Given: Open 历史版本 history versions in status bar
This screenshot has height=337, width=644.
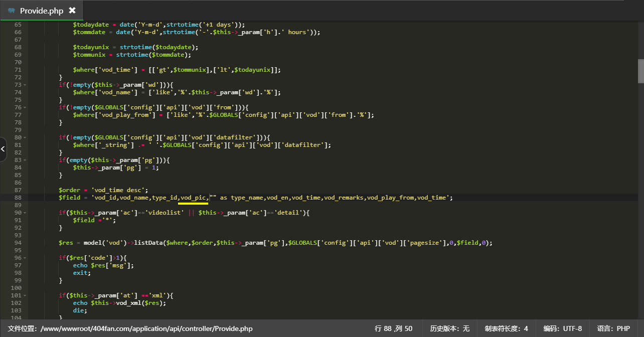Looking at the screenshot, I should click(449, 328).
